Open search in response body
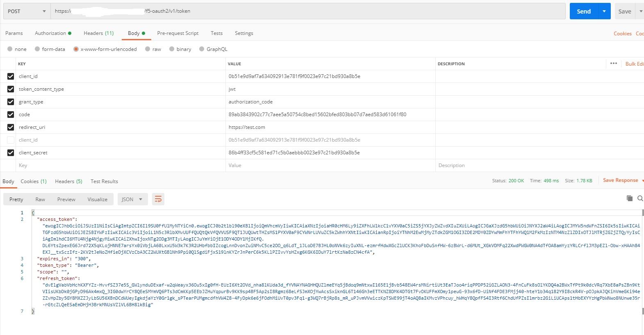 coord(640,199)
